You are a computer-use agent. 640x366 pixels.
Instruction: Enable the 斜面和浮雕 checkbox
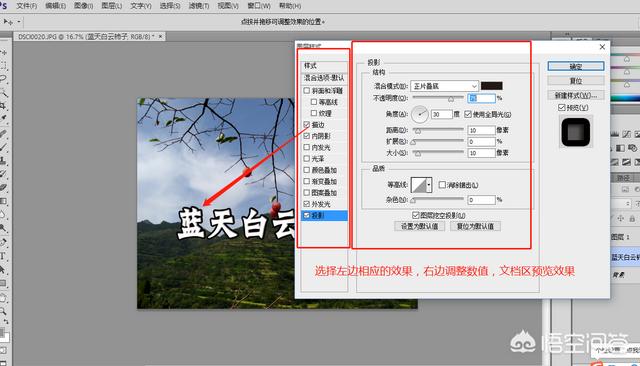click(307, 91)
